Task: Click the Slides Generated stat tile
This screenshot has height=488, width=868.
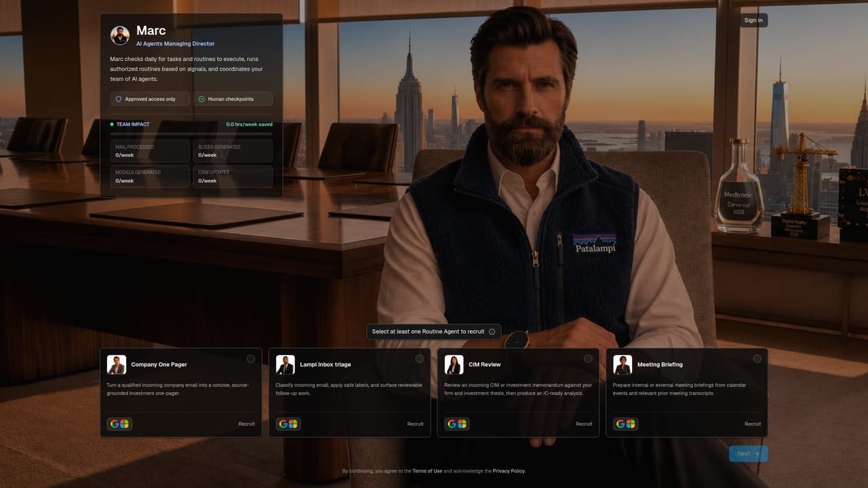Action: pyautogui.click(x=233, y=151)
